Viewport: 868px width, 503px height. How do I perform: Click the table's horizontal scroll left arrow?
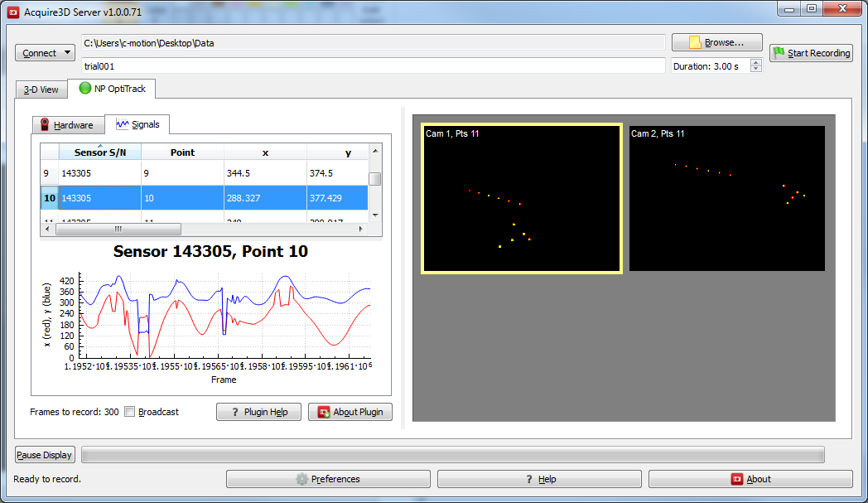pyautogui.click(x=47, y=229)
